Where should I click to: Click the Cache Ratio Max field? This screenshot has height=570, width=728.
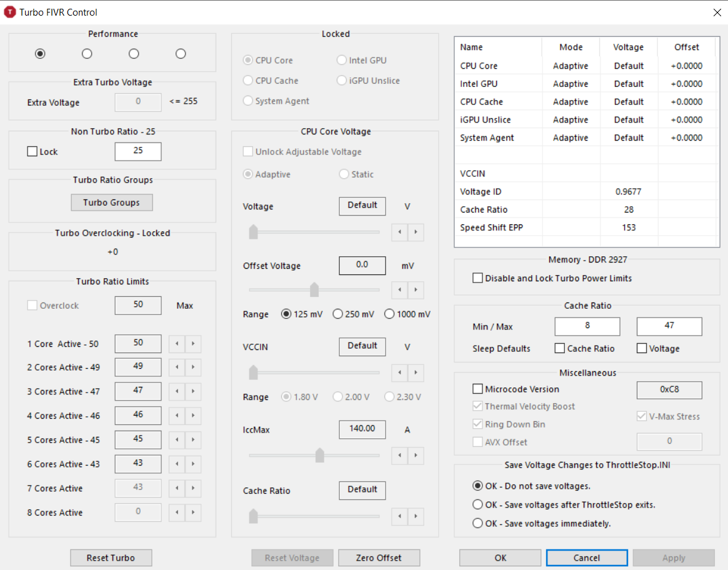pos(669,326)
